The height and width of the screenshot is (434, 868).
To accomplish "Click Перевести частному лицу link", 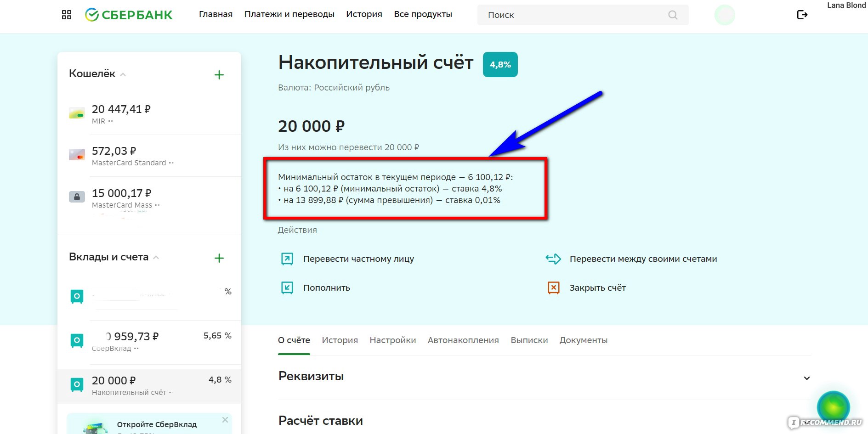I will pyautogui.click(x=358, y=259).
